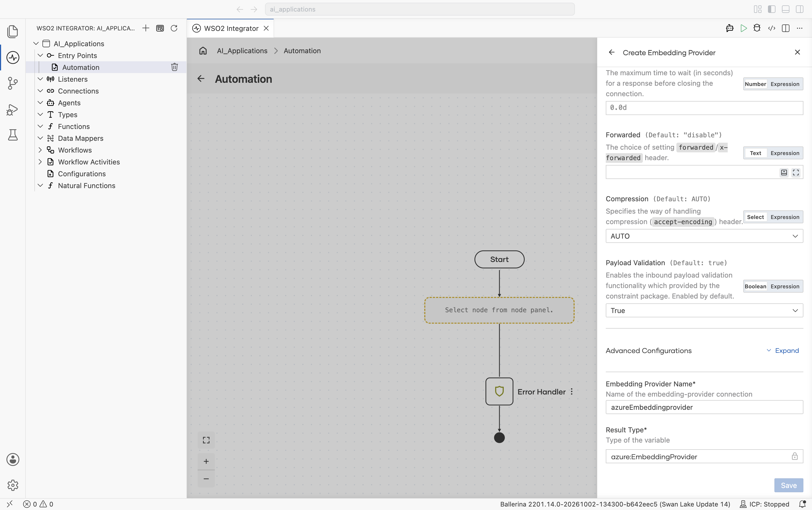Expand the Workflow Activities node

coord(40,162)
